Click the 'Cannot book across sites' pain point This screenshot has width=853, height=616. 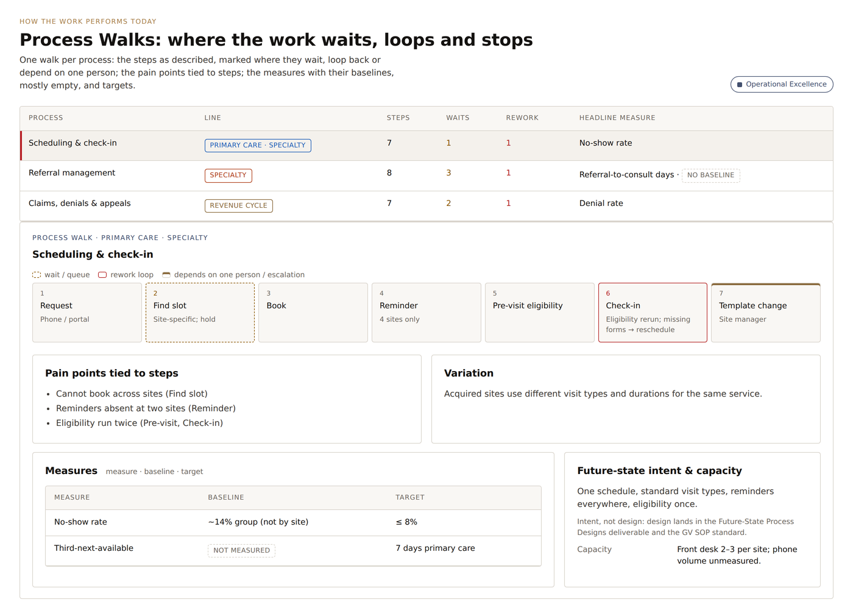tap(132, 394)
